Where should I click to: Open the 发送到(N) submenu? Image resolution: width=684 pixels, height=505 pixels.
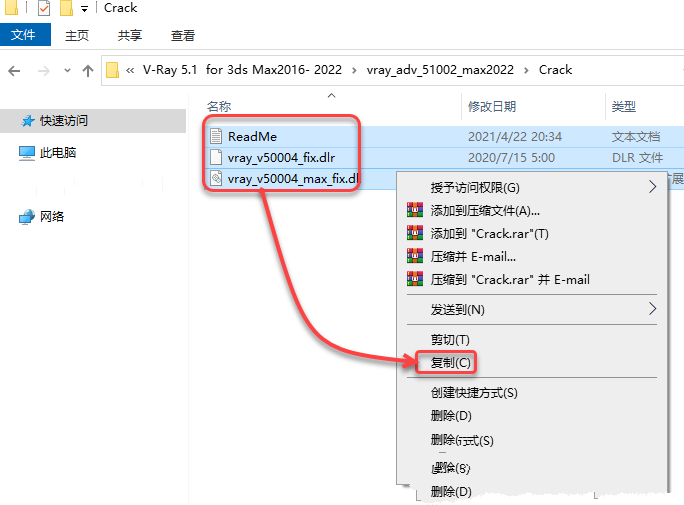click(532, 310)
